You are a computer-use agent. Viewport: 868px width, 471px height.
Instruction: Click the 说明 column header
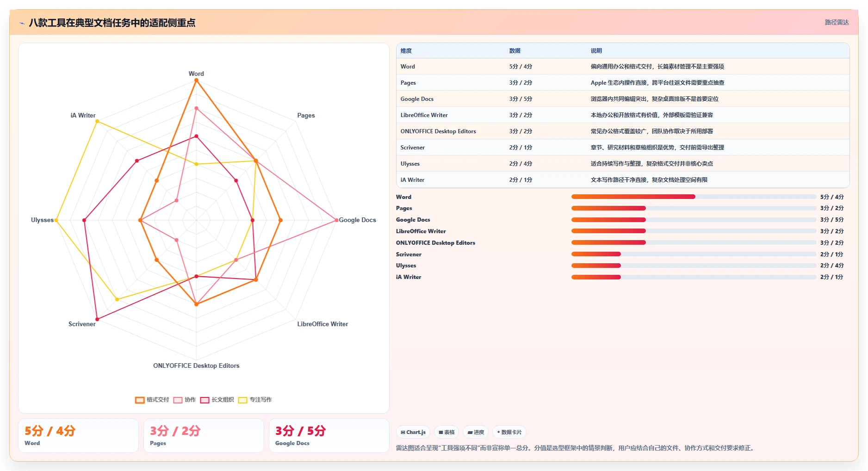[596, 51]
